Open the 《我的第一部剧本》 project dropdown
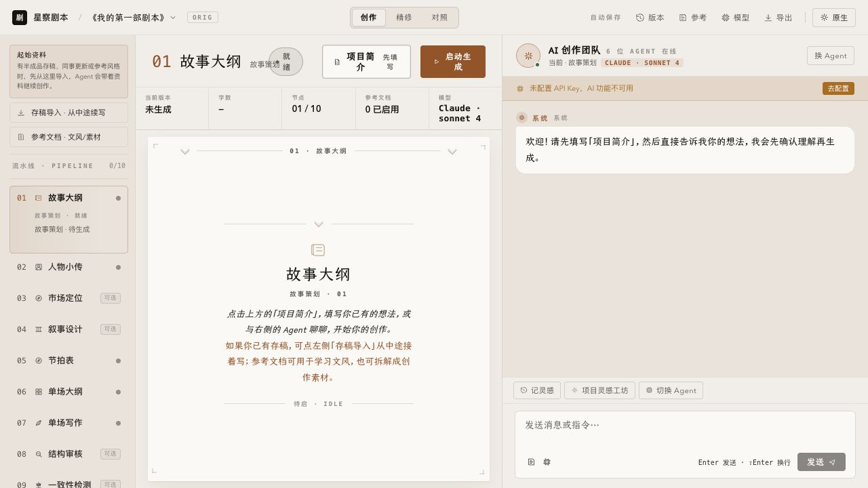 point(132,18)
